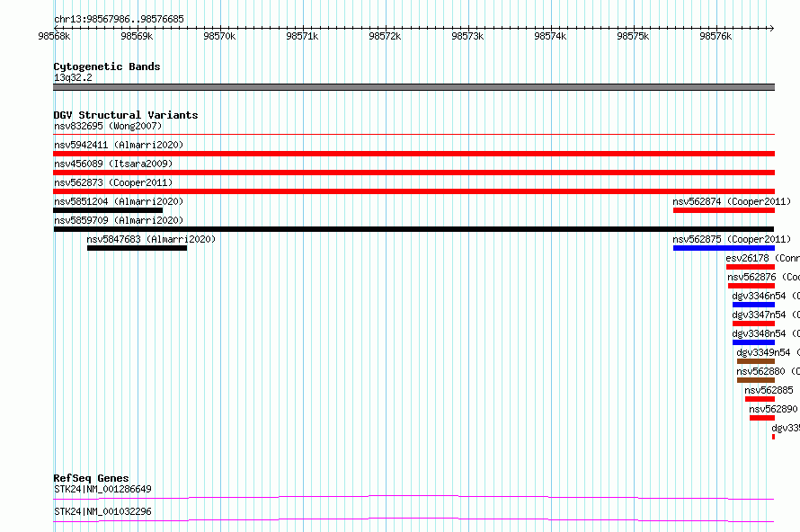Click the 98572k ruler tick label
This screenshot has height=532, width=800.
point(385,36)
